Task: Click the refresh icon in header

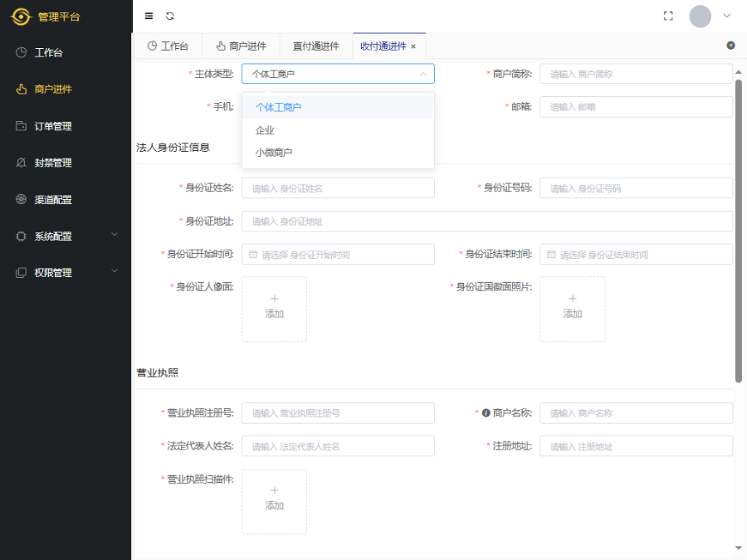Action: tap(170, 17)
